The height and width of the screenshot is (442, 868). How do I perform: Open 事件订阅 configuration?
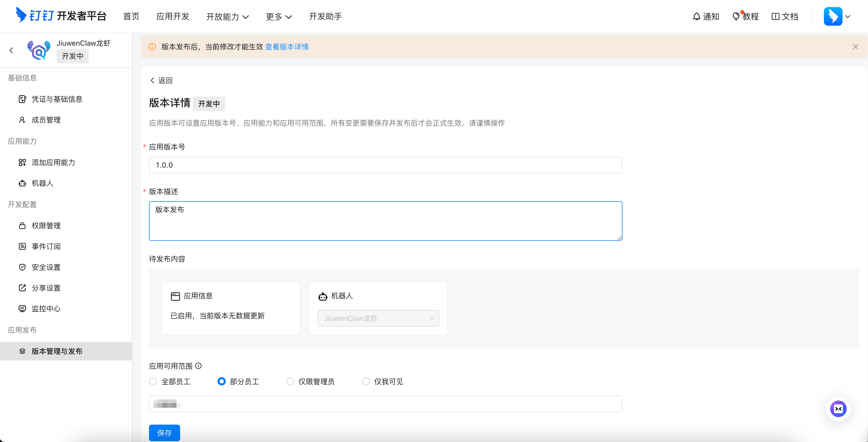coord(46,246)
